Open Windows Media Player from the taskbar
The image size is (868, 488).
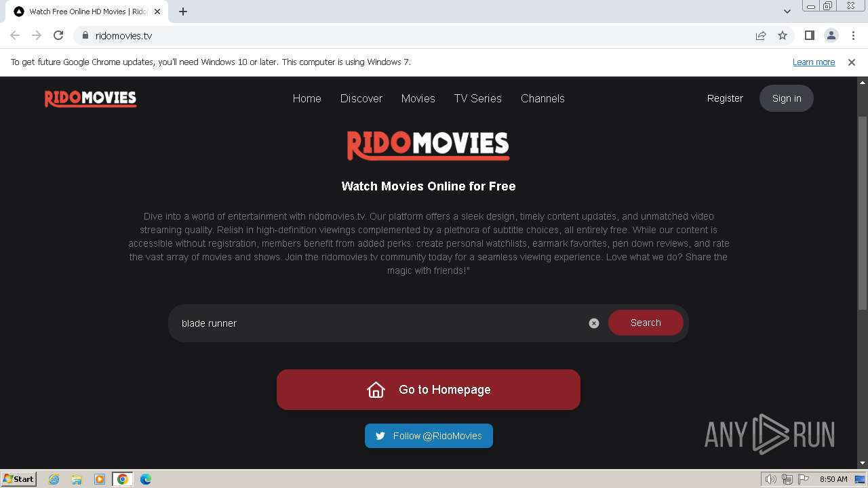pyautogui.click(x=100, y=479)
